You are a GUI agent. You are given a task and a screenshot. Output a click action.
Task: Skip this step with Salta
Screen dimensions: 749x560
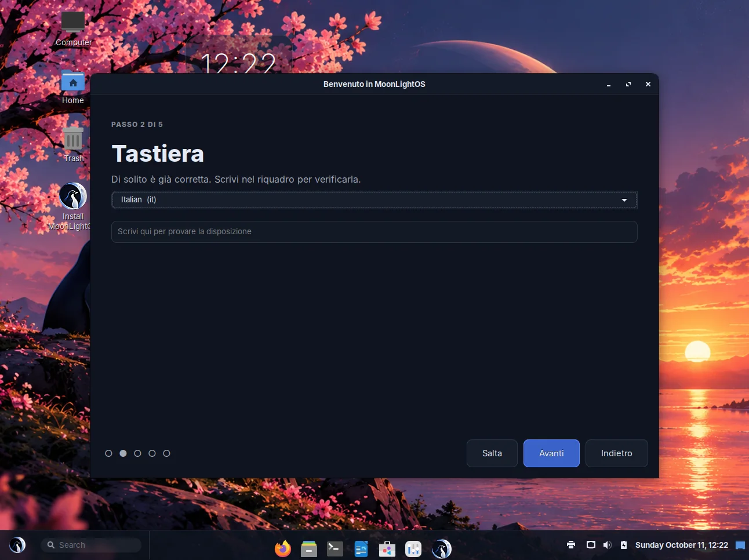point(492,453)
